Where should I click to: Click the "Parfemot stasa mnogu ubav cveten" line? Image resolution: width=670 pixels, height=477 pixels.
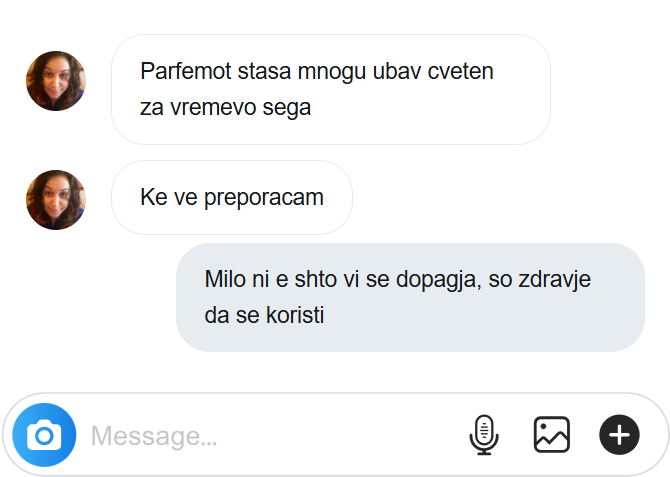pyautogui.click(x=317, y=73)
